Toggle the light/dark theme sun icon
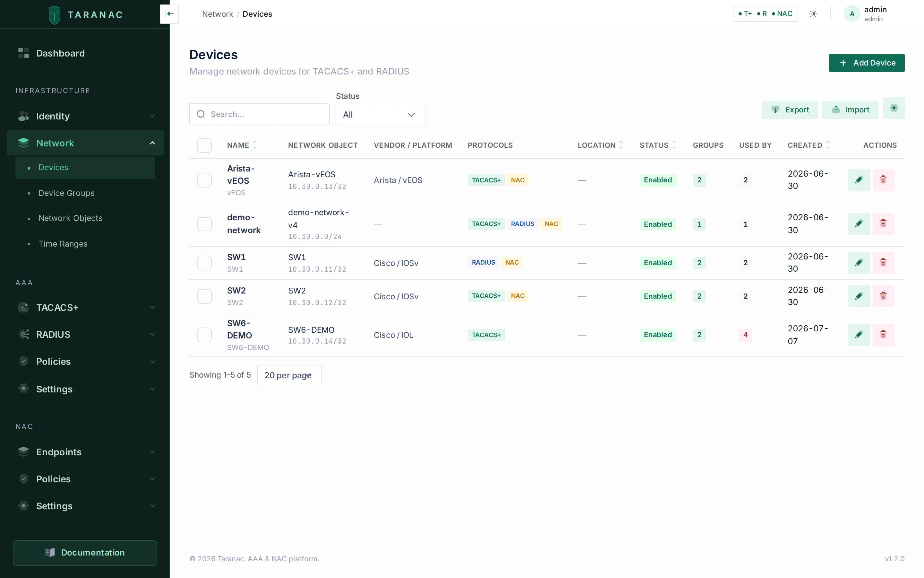The height and width of the screenshot is (578, 924). 813,14
